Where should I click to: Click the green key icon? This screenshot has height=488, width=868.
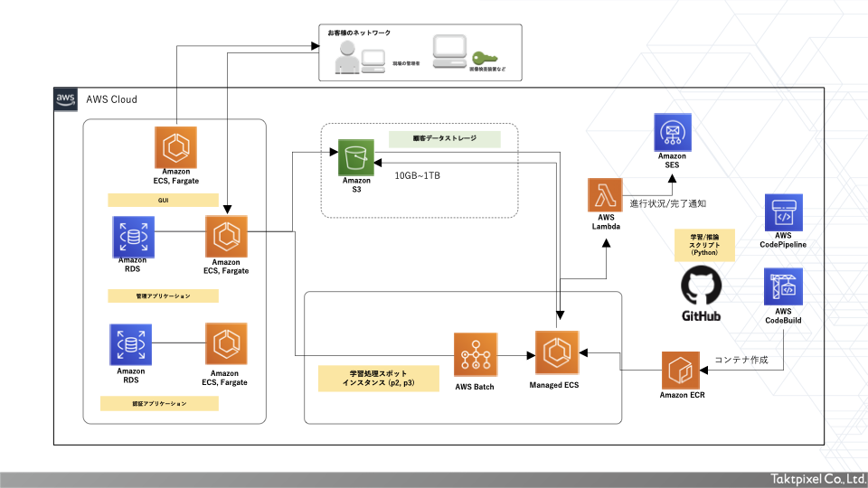pos(485,58)
